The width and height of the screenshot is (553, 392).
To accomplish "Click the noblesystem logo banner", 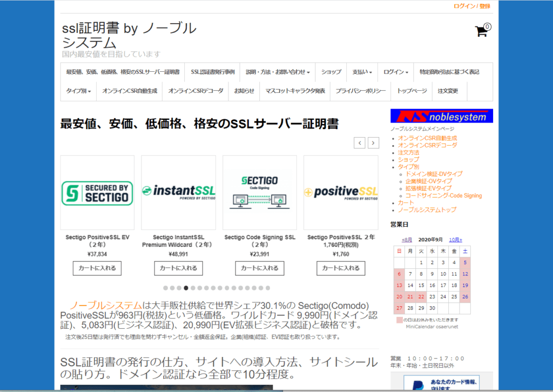I will 442,116.
